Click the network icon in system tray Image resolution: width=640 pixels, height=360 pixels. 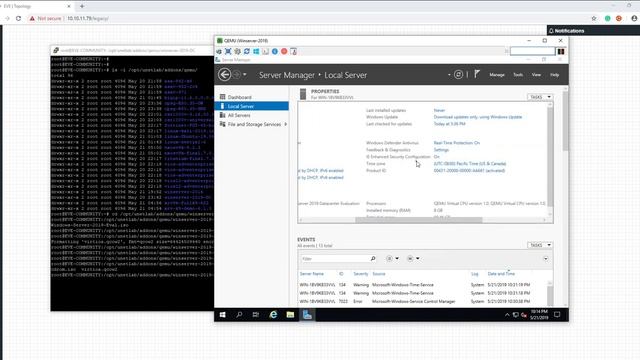point(516,315)
